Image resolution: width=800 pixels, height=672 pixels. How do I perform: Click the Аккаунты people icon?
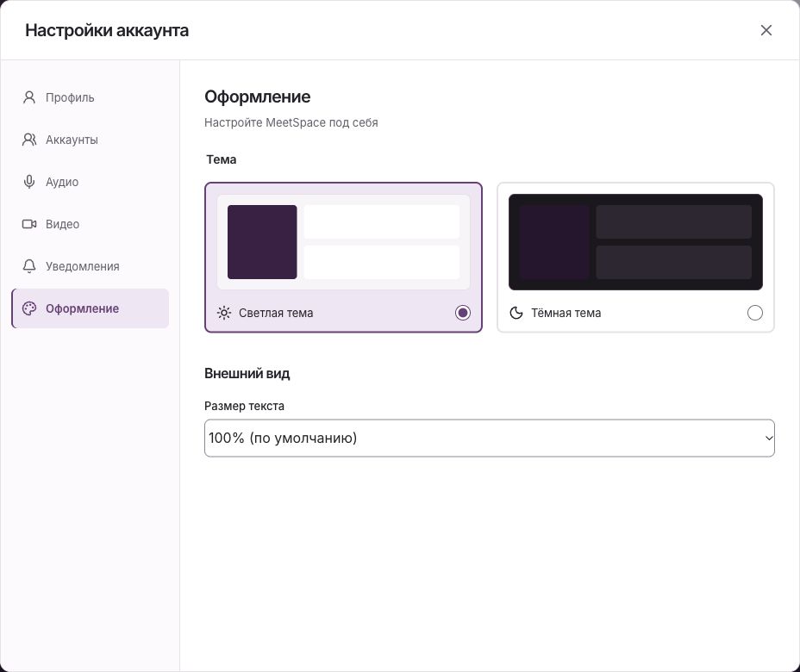click(29, 140)
